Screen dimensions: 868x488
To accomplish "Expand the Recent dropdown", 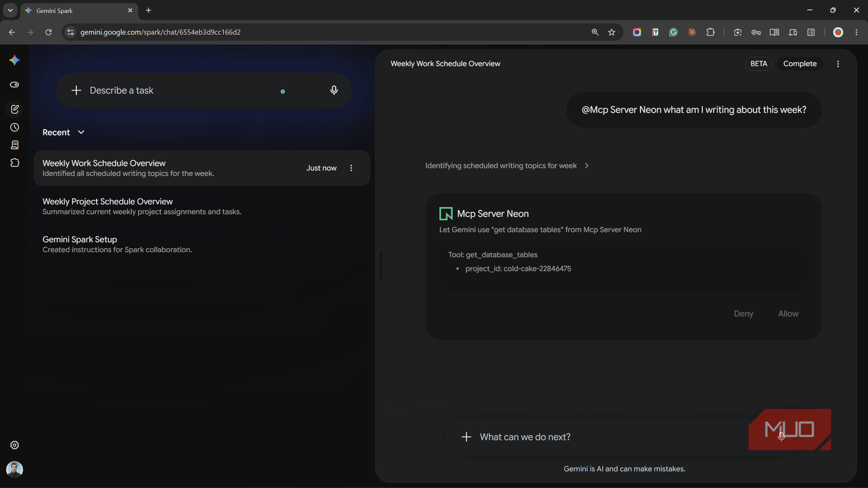I will [x=64, y=132].
